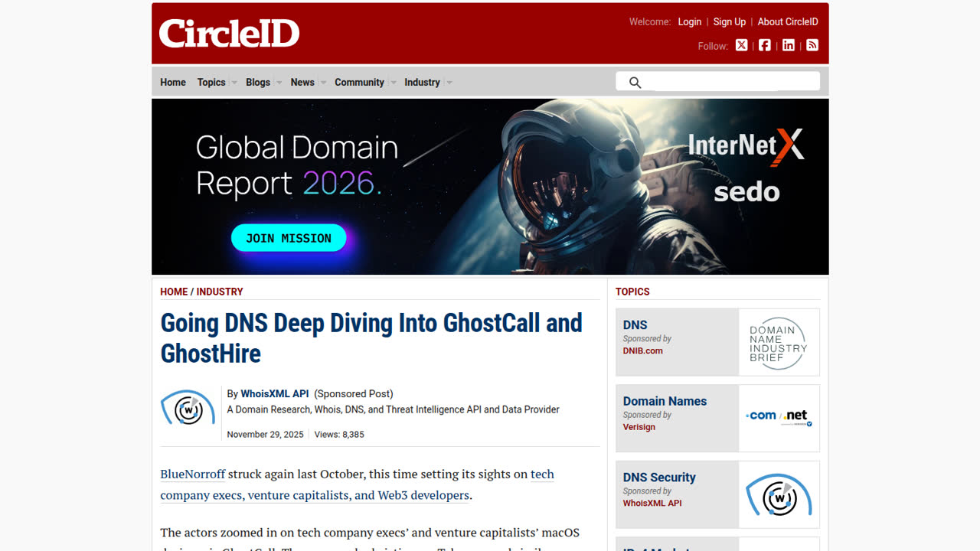The width and height of the screenshot is (980, 551).
Task: Open the RSS feed icon
Action: [812, 45]
